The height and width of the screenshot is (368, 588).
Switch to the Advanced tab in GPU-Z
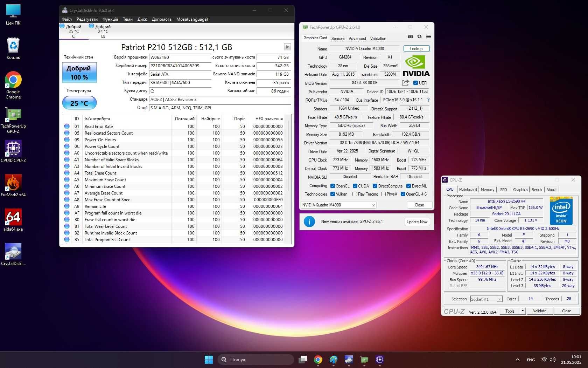pos(357,39)
